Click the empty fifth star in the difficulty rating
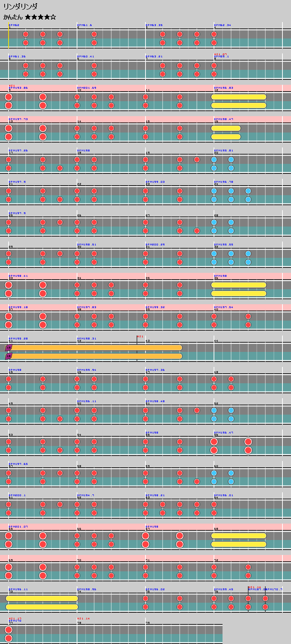This screenshot has width=291, height=644. (x=53, y=17)
